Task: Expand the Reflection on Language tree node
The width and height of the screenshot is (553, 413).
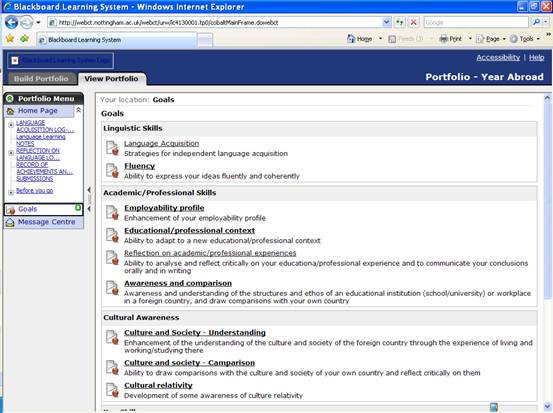Action: pyautogui.click(x=11, y=153)
